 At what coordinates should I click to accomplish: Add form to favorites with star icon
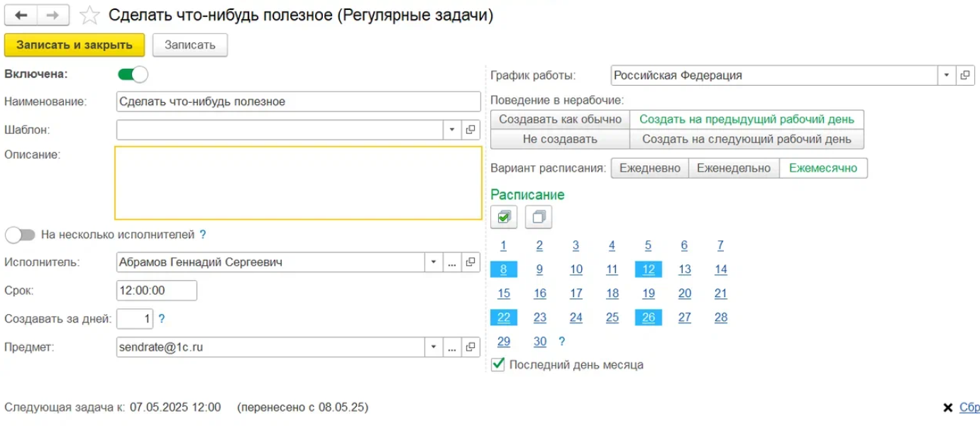[x=89, y=16]
